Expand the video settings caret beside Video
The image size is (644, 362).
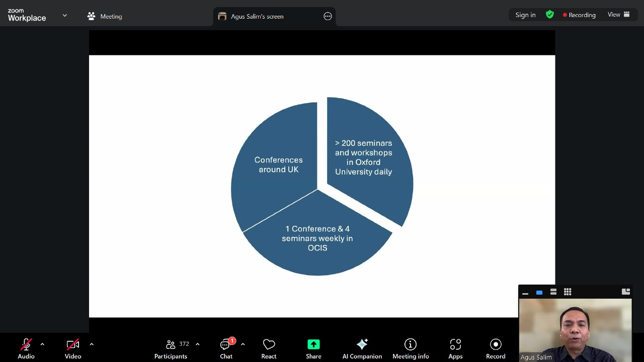click(x=92, y=344)
